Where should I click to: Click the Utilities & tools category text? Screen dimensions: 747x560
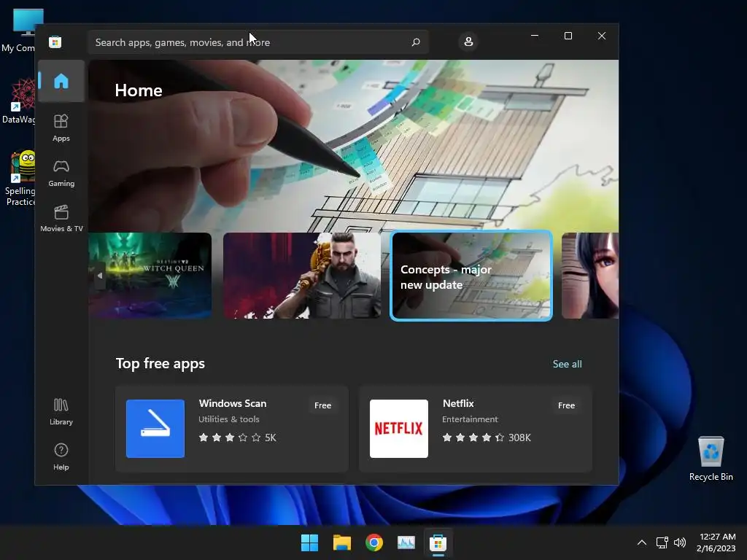tap(228, 419)
